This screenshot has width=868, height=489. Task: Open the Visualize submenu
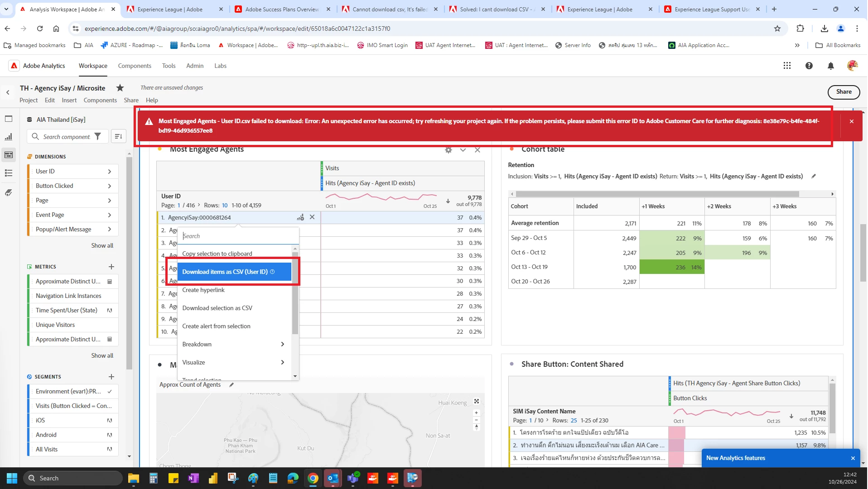click(234, 362)
